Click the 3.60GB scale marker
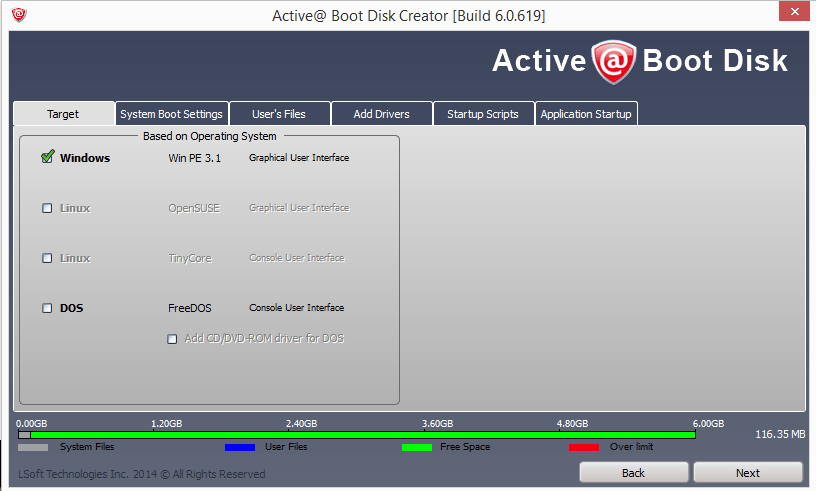The width and height of the screenshot is (816, 491). [437, 423]
